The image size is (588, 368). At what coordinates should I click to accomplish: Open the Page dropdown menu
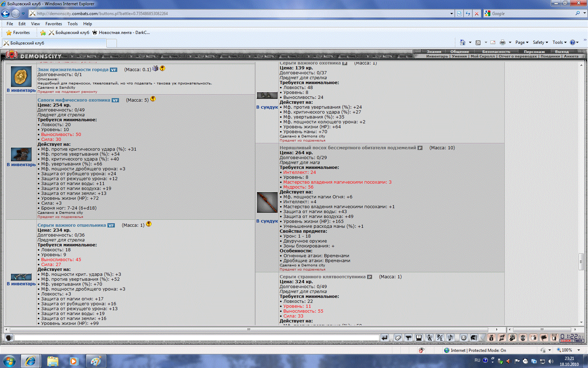coord(522,42)
